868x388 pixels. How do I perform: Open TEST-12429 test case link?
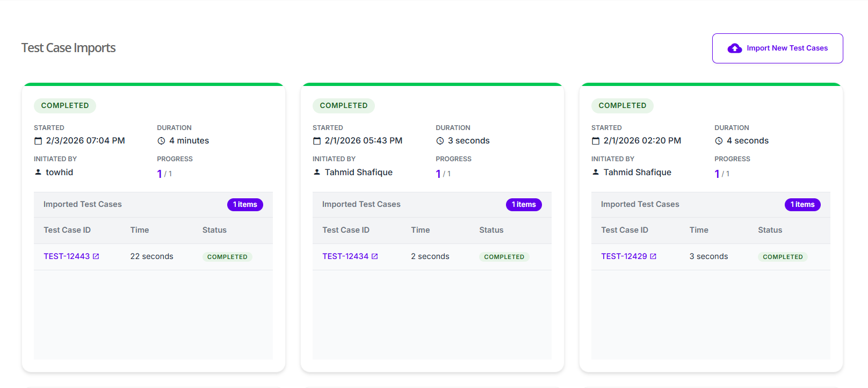[624, 256]
